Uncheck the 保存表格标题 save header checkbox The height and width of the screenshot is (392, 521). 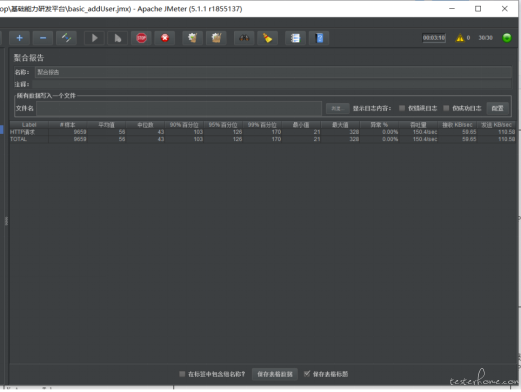pos(307,374)
